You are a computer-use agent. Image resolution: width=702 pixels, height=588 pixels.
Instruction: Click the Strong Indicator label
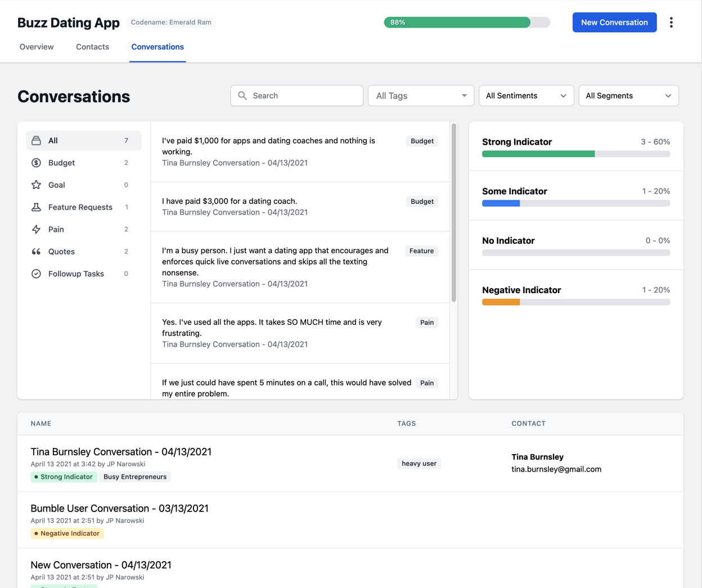pos(517,142)
